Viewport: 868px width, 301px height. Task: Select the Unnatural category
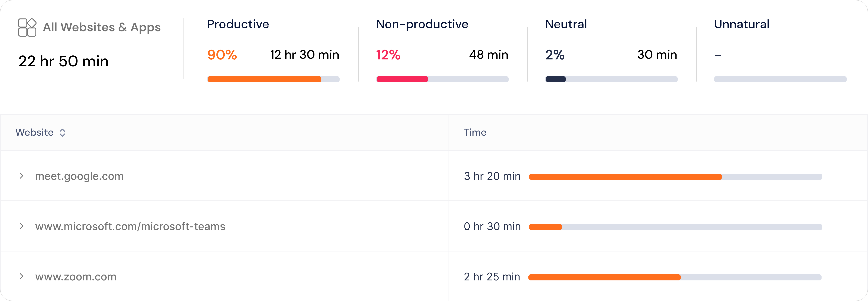pyautogui.click(x=742, y=24)
